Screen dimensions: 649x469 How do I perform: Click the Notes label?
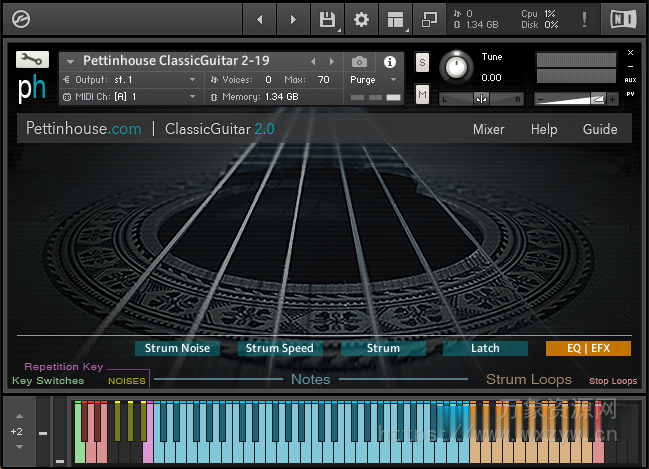click(x=310, y=379)
